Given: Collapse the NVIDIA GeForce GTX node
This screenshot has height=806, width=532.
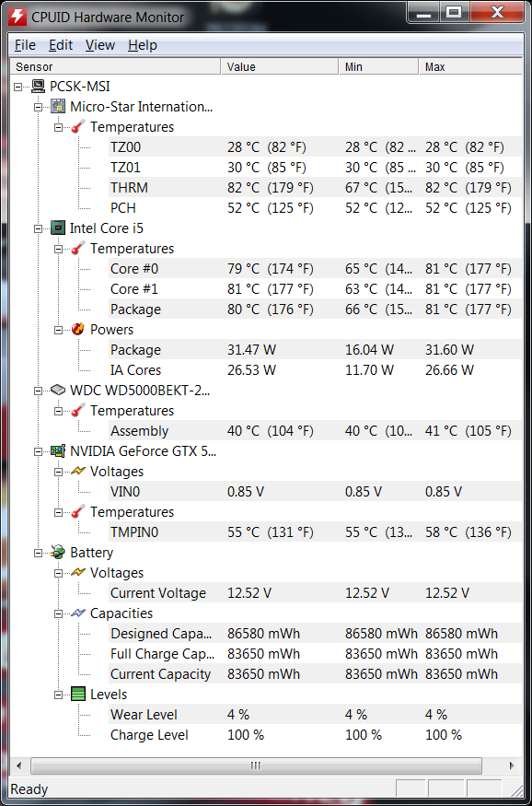Looking at the screenshot, I should 38,452.
